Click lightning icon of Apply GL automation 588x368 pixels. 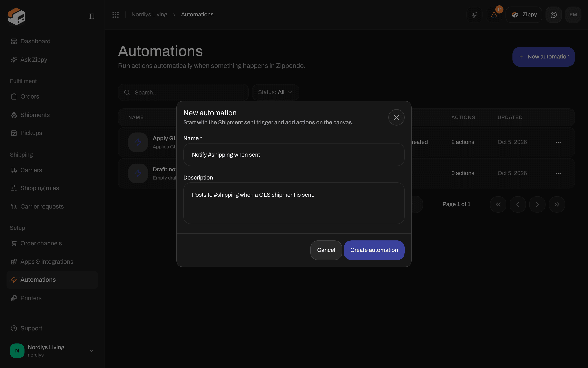pyautogui.click(x=138, y=142)
